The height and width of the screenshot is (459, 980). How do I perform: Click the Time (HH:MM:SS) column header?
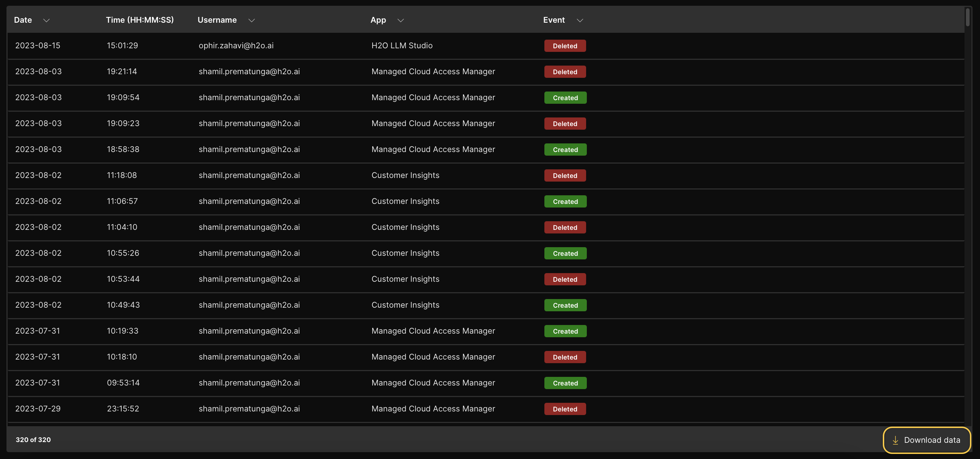140,20
